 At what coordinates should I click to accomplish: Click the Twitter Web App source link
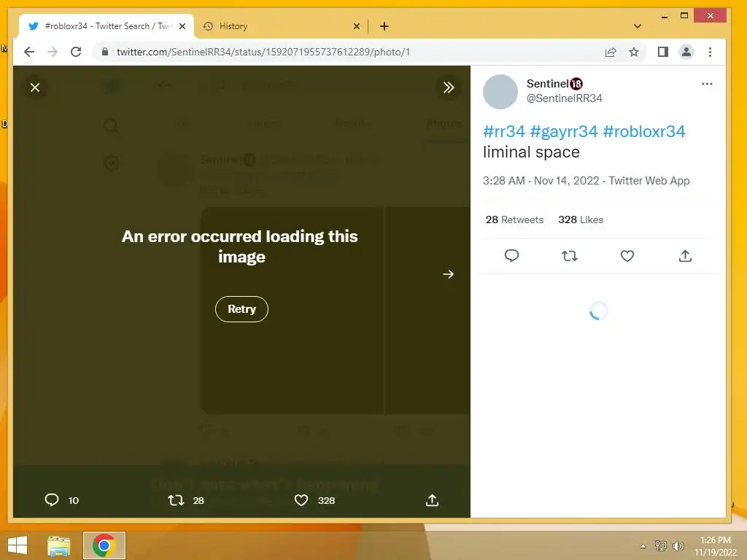[649, 181]
